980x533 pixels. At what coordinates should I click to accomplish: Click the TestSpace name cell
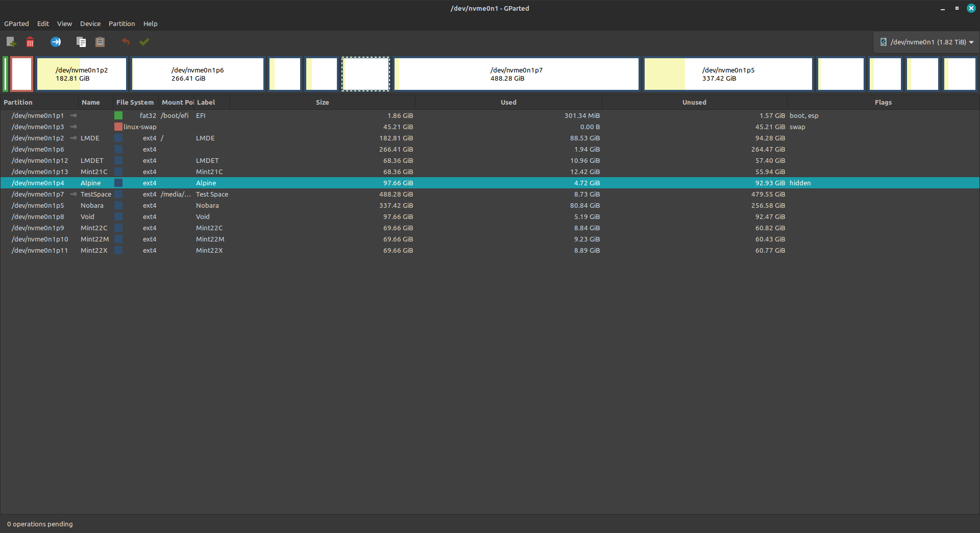coord(96,194)
